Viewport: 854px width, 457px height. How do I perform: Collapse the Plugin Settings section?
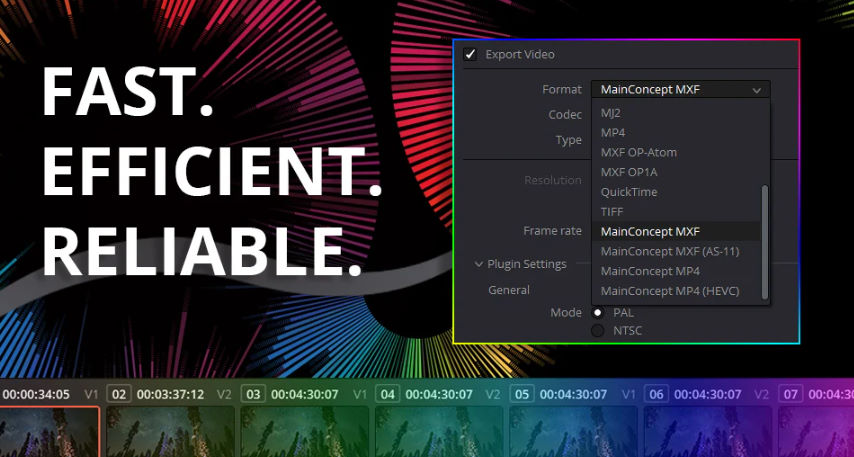pos(479,264)
